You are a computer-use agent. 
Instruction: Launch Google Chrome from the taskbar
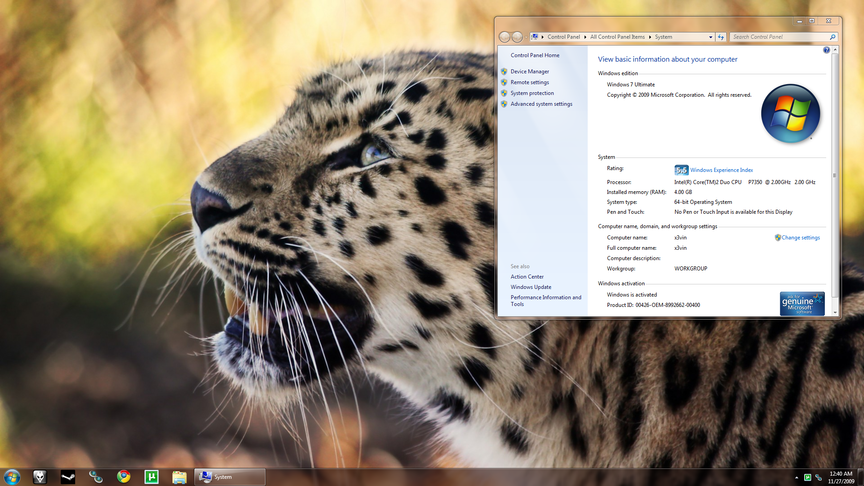coord(124,477)
